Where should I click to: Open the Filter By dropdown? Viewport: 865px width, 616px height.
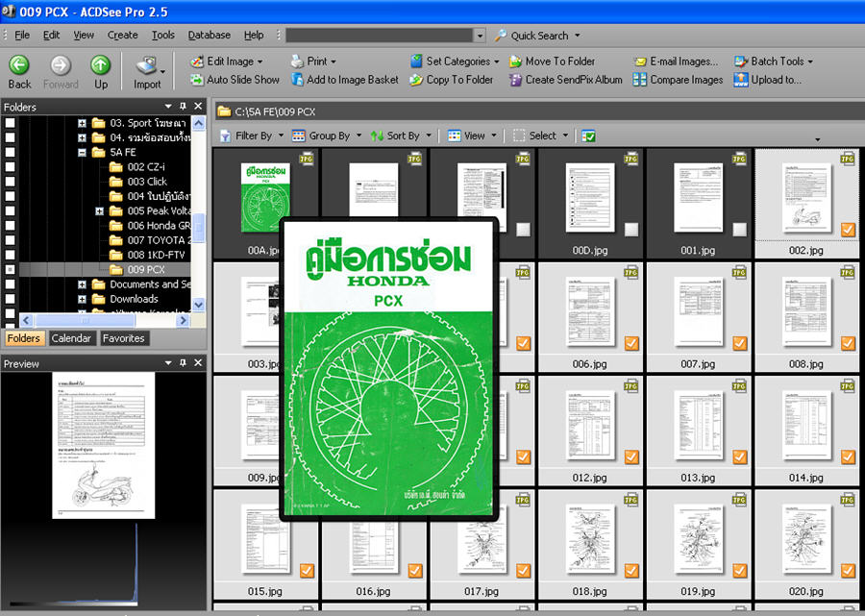pyautogui.click(x=252, y=136)
